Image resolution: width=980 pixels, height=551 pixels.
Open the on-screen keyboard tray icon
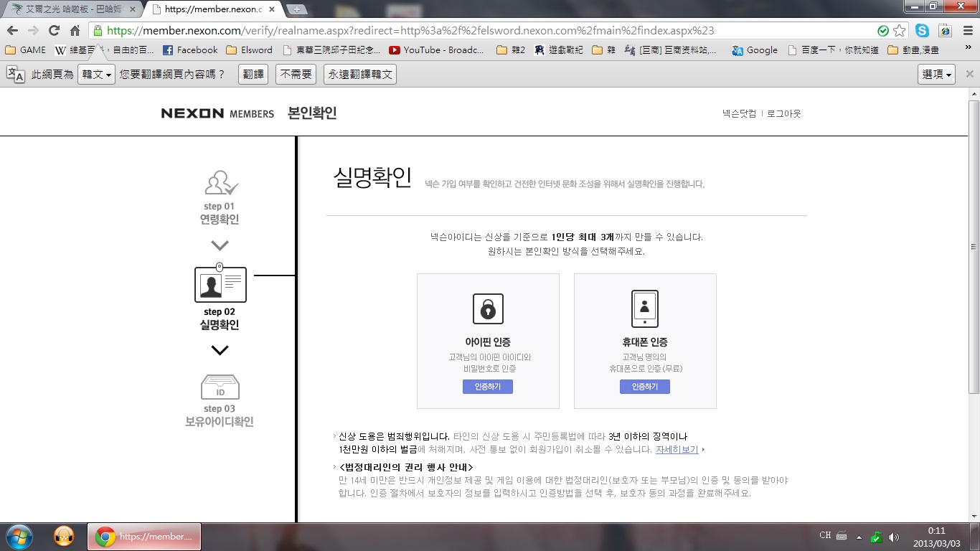(x=842, y=536)
